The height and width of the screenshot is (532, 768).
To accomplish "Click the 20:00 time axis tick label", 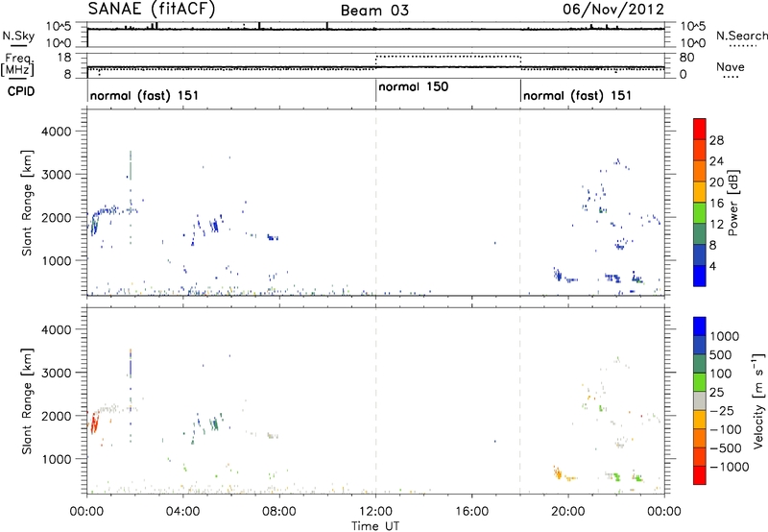I will pos(568,512).
